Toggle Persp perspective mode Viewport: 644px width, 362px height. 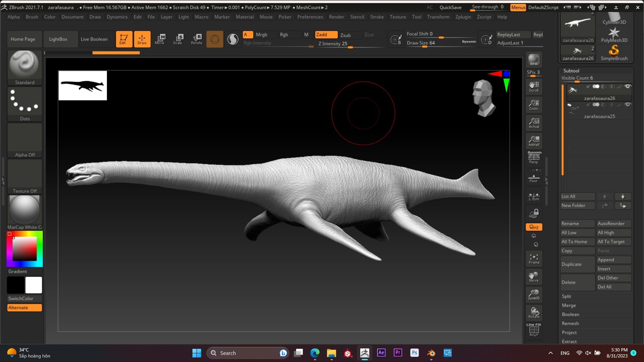pos(534,158)
